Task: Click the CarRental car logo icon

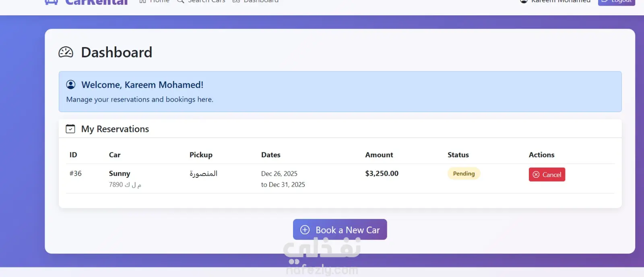Action: (x=51, y=2)
